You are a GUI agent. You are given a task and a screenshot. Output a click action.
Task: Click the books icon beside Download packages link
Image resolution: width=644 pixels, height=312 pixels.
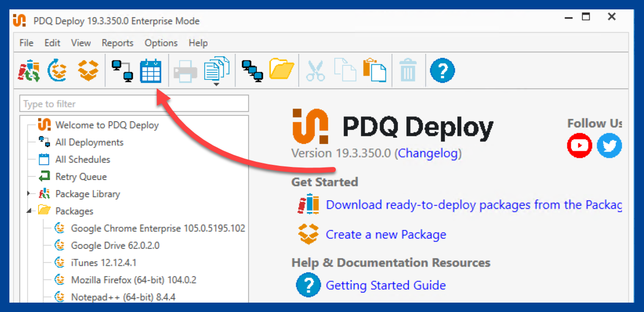[308, 204]
